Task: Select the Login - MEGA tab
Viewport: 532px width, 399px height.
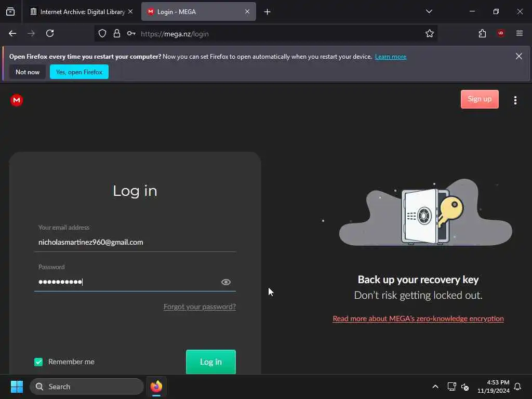Action: coord(198,12)
